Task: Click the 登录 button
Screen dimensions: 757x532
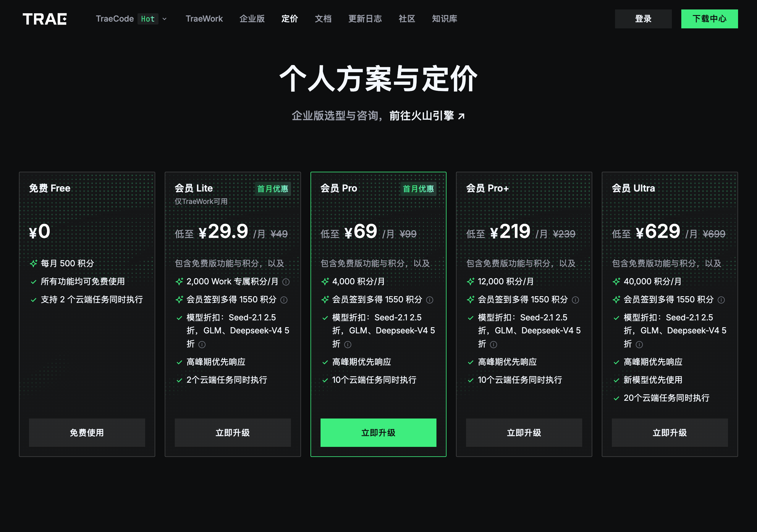Action: click(643, 19)
